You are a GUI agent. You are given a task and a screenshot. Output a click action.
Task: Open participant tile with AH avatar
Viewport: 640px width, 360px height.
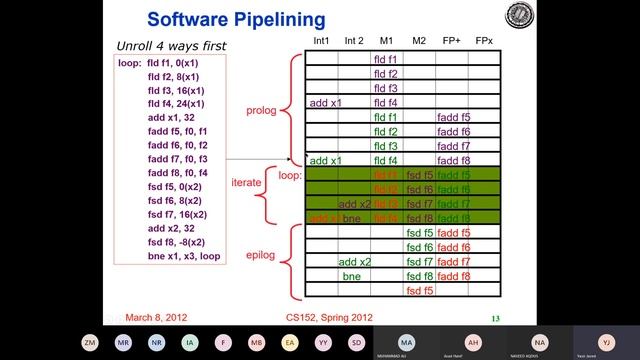[x=473, y=343]
